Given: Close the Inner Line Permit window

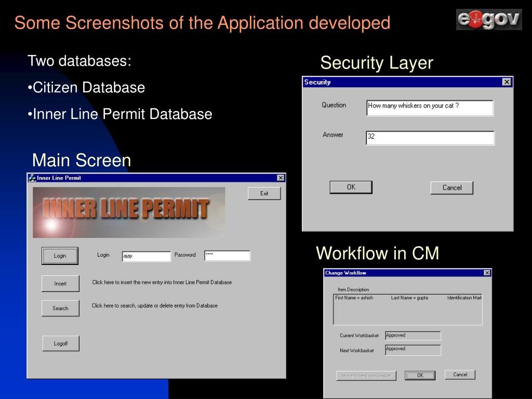Looking at the screenshot, I should click(x=281, y=178).
